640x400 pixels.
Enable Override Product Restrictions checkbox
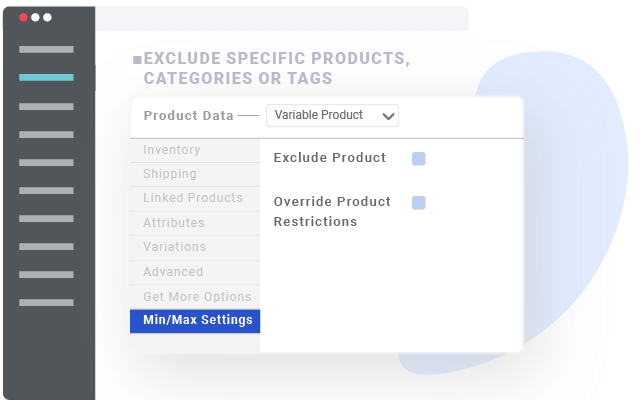pos(419,203)
